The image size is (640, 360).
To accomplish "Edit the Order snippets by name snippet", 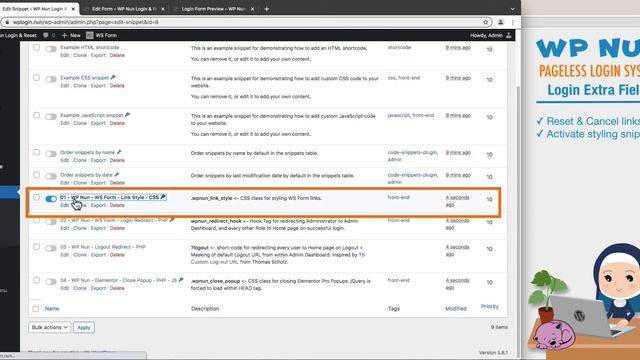I will (x=64, y=160).
